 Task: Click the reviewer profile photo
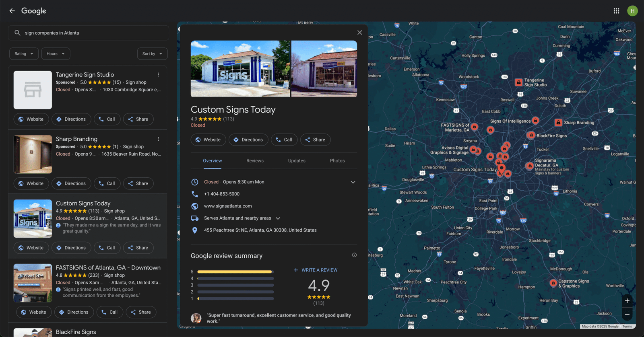[x=196, y=318]
